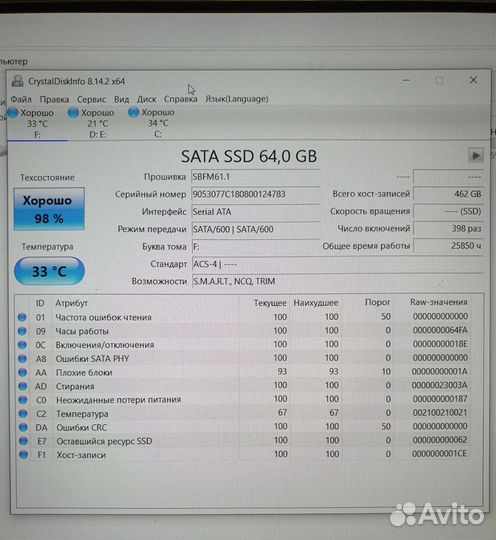Click the volume letter field F:

click(x=255, y=247)
